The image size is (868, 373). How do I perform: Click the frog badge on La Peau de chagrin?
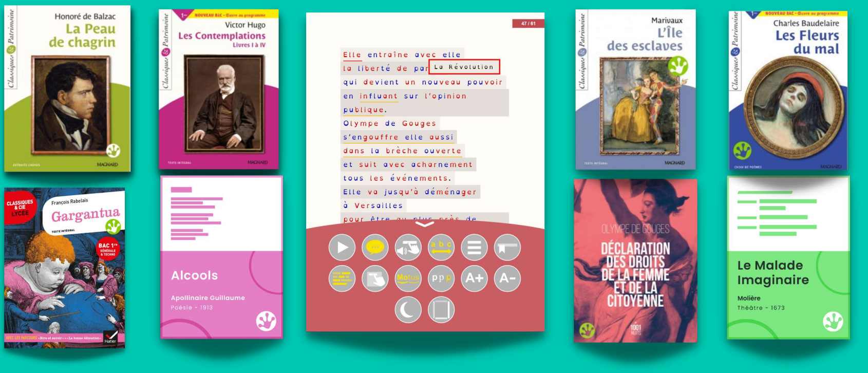pyautogui.click(x=113, y=151)
